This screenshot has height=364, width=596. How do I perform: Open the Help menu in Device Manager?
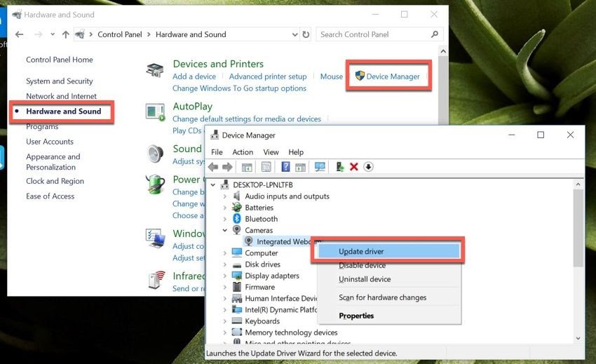click(296, 152)
